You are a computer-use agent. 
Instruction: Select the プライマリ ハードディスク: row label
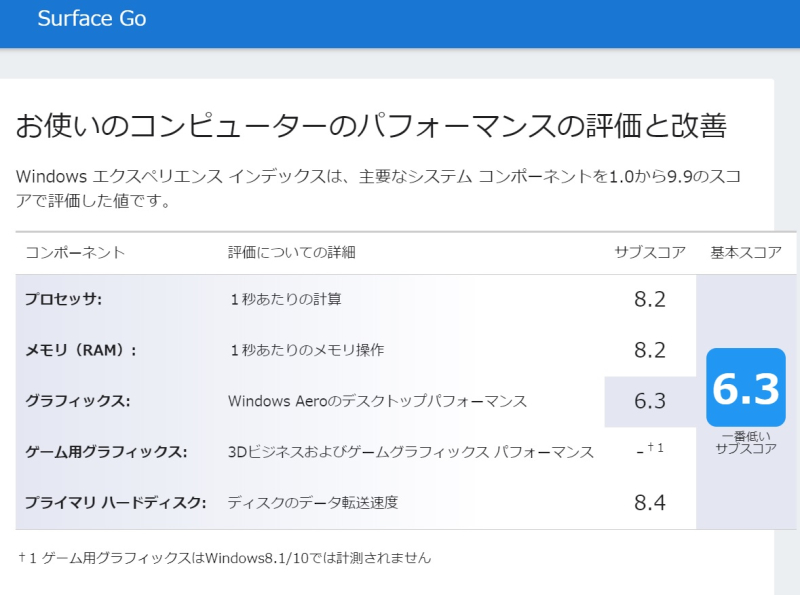(x=116, y=503)
